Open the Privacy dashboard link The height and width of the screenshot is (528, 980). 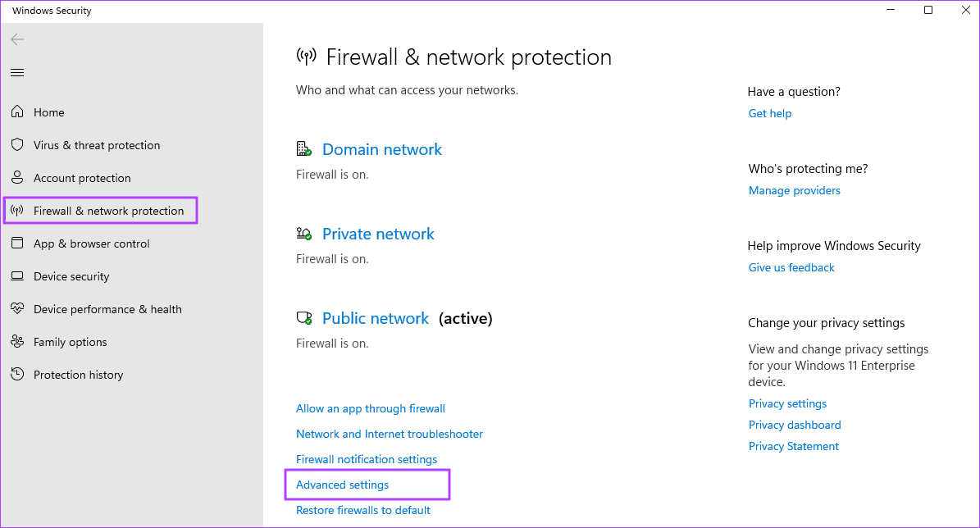[795, 425]
